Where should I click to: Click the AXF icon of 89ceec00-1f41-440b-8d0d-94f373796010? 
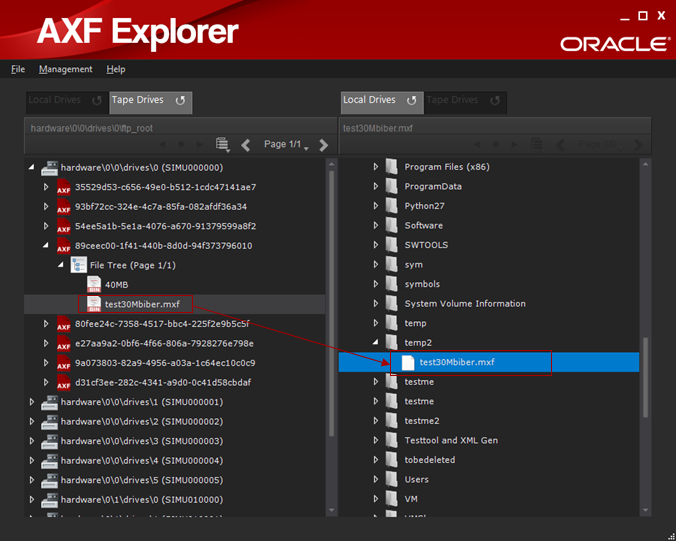64,246
